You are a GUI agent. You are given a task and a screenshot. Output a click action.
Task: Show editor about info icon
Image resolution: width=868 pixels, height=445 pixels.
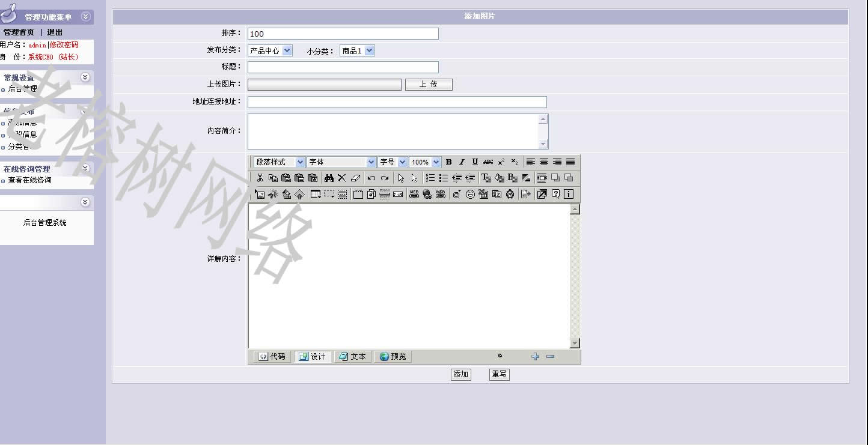coord(569,194)
